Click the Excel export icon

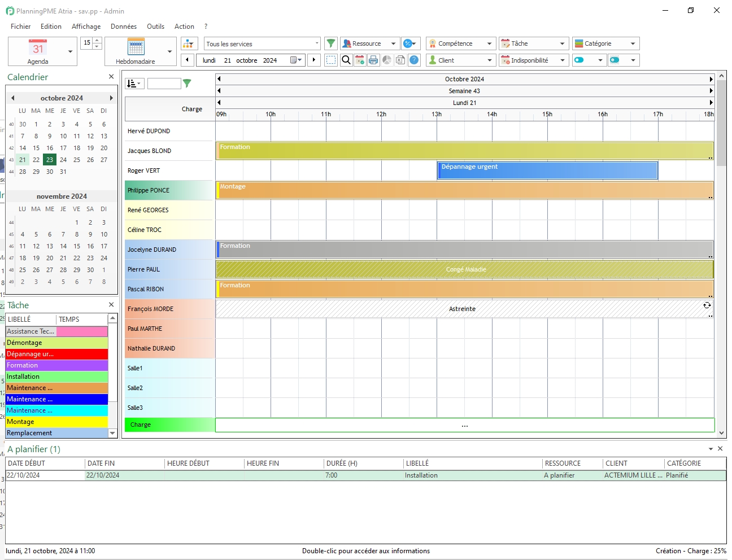[400, 60]
